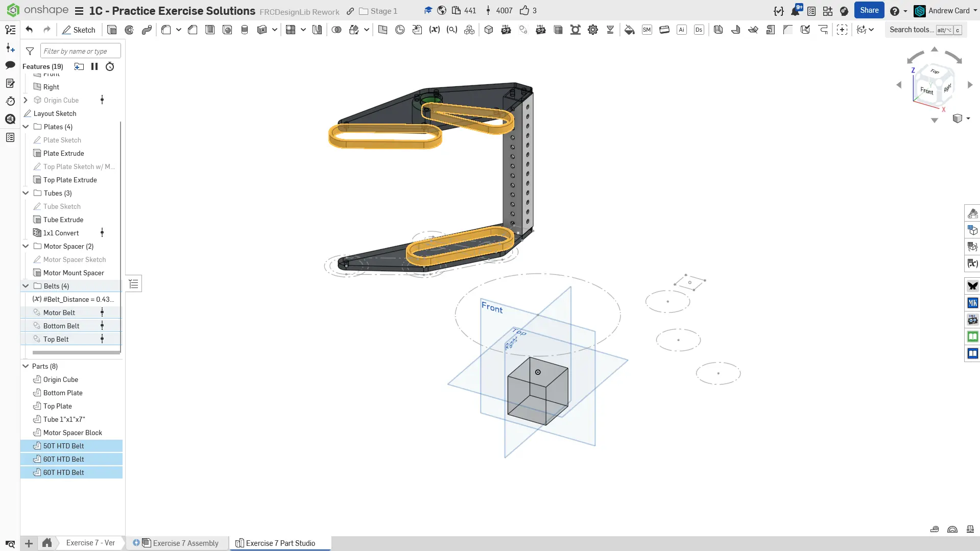Click the variable (x) tool icon
The width and height of the screenshot is (980, 551).
(x=434, y=30)
